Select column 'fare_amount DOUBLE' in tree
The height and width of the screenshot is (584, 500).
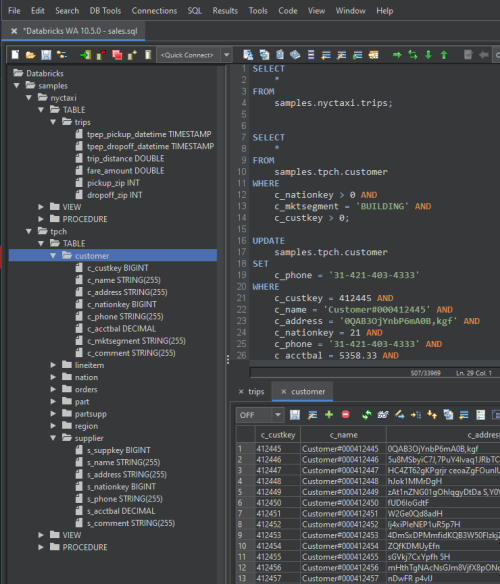pyautogui.click(x=125, y=171)
